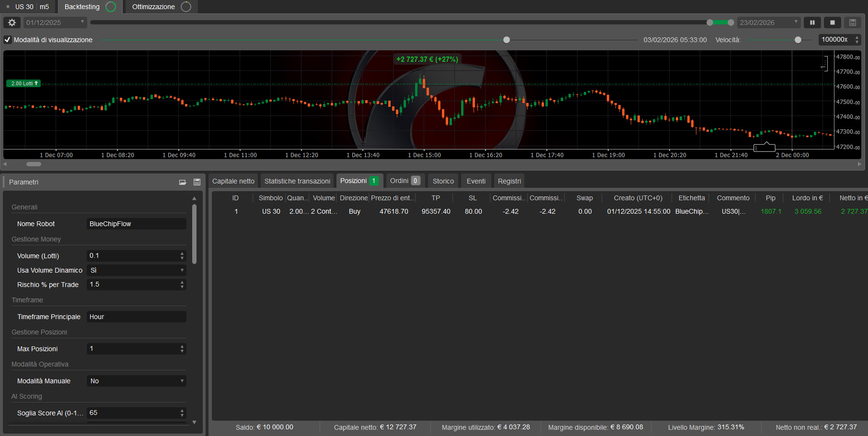Click the Nome Robot input field
The height and width of the screenshot is (436, 868).
click(x=136, y=223)
